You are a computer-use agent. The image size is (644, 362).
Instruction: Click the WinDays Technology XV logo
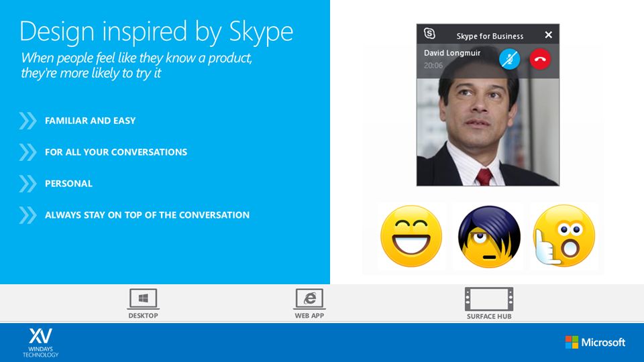coord(41,343)
